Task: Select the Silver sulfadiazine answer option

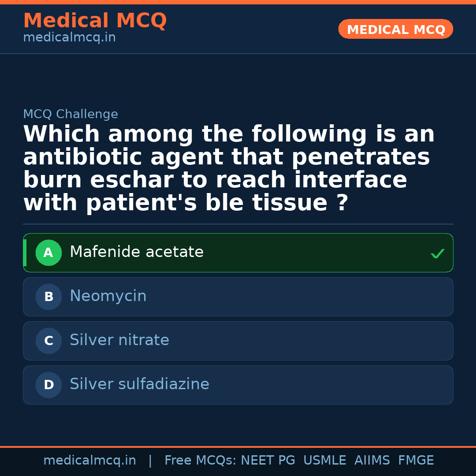Action: click(139, 384)
